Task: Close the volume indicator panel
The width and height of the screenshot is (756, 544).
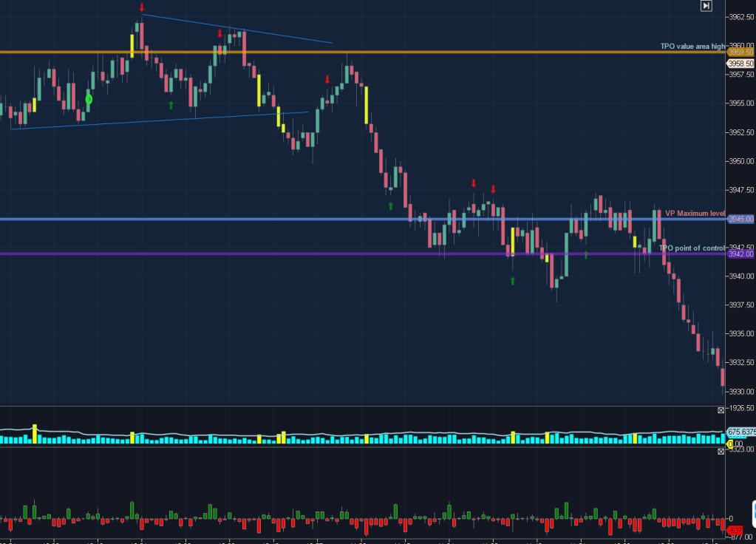Action: tap(721, 409)
